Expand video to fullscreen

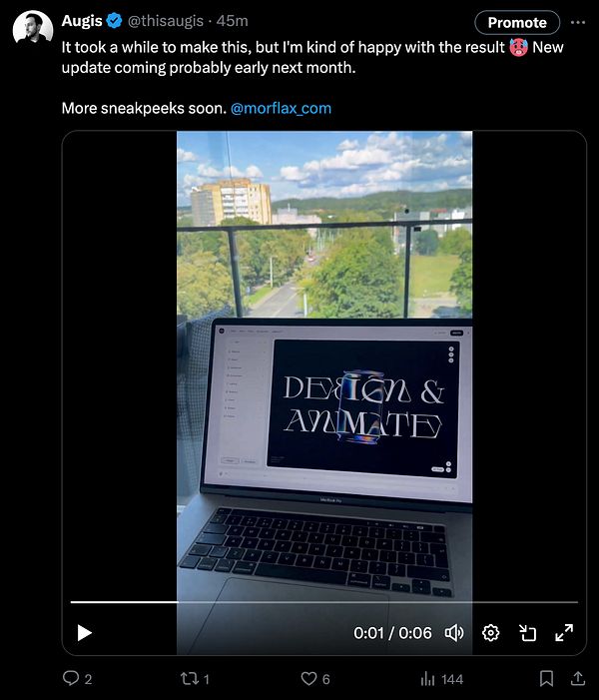coord(564,632)
